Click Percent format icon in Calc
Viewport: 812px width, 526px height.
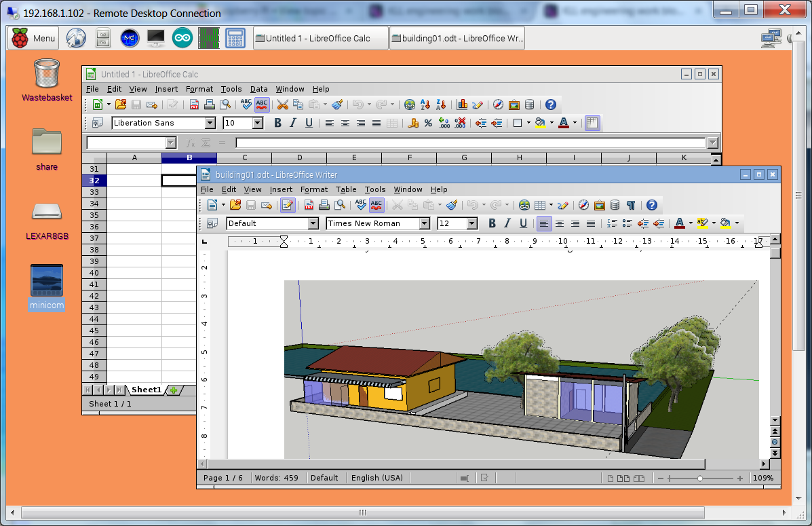428,123
